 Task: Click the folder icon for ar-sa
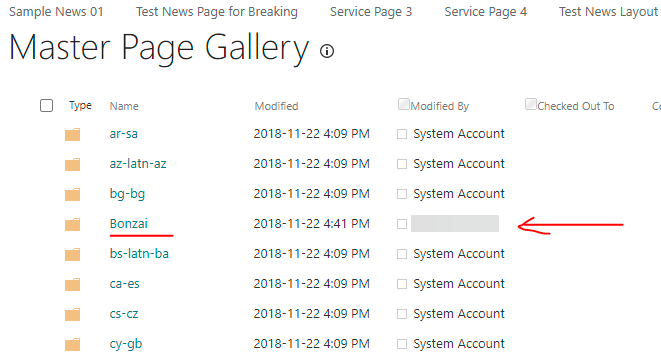(73, 134)
